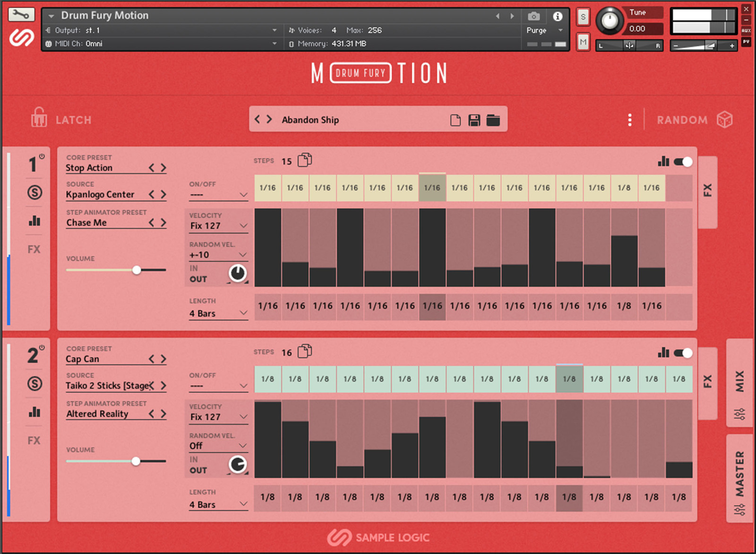Viewport: 756px width, 554px height.
Task: Open preset browser folder icon
Action: tap(493, 120)
